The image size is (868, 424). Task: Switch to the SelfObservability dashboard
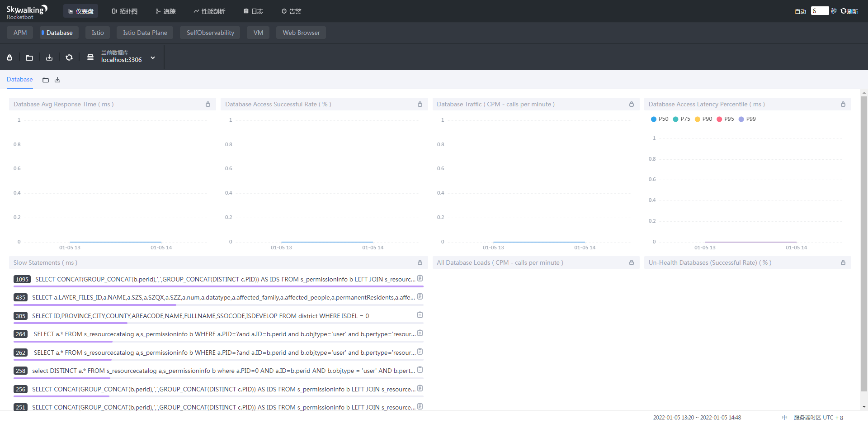210,33
